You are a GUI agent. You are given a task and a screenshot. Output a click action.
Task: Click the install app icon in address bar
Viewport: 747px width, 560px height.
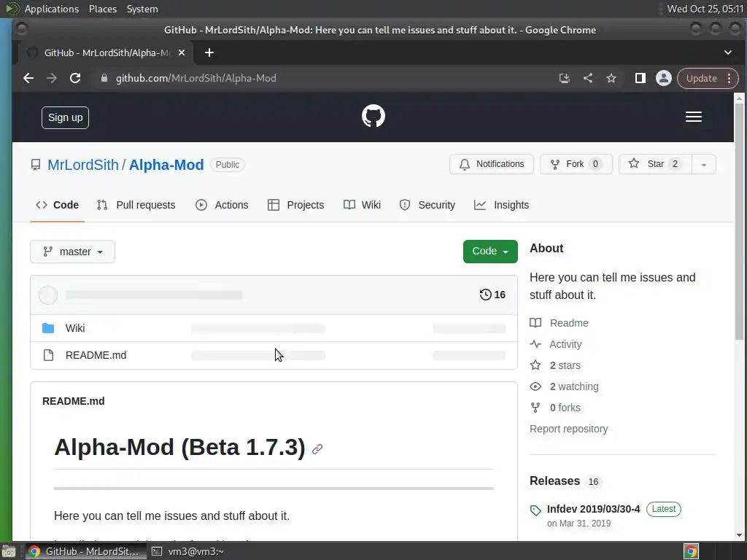coord(564,78)
